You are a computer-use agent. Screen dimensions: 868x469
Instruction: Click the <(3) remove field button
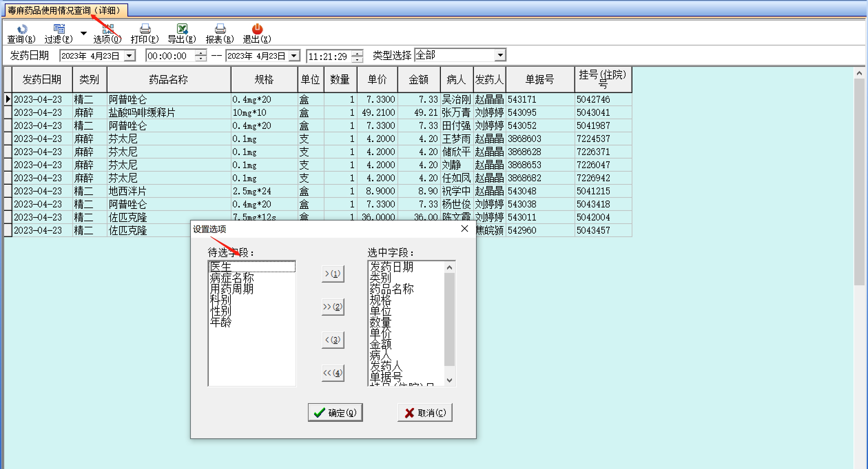point(333,340)
